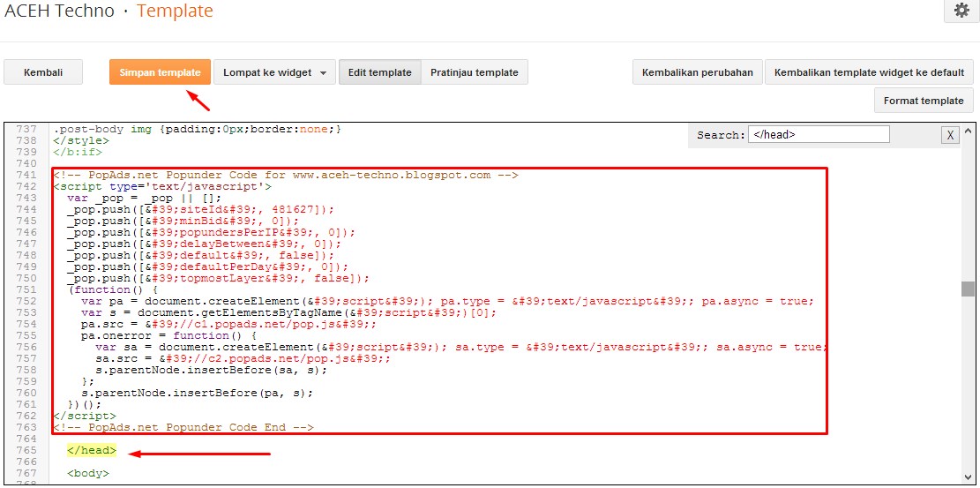Click the Format template button

(924, 100)
